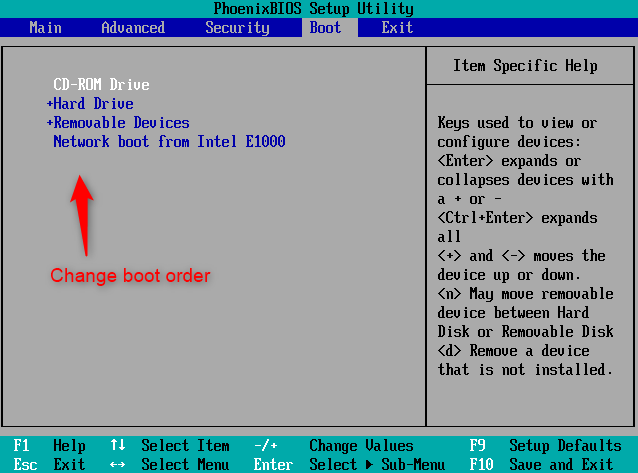This screenshot has height=473, width=638.
Task: Select the Removable Devices boot entry
Action: [x=121, y=123]
